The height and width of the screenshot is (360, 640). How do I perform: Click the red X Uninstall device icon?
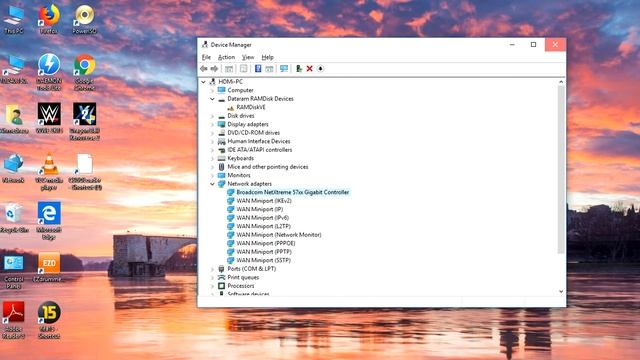coord(310,69)
